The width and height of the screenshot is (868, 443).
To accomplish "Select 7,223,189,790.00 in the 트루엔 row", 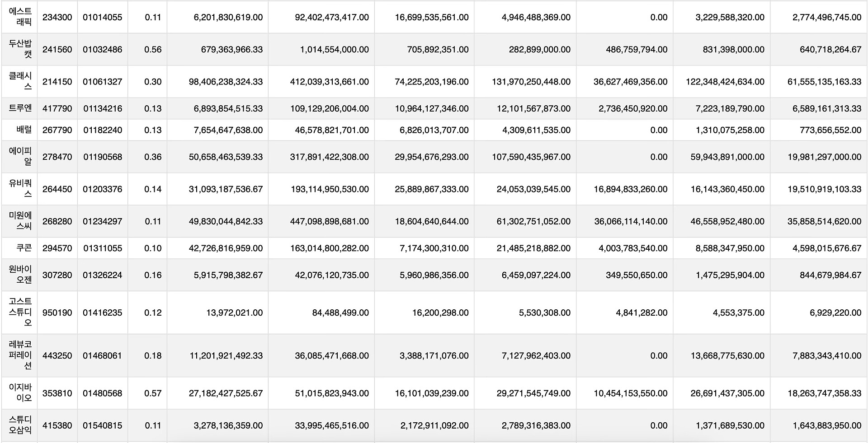I will tap(730, 108).
